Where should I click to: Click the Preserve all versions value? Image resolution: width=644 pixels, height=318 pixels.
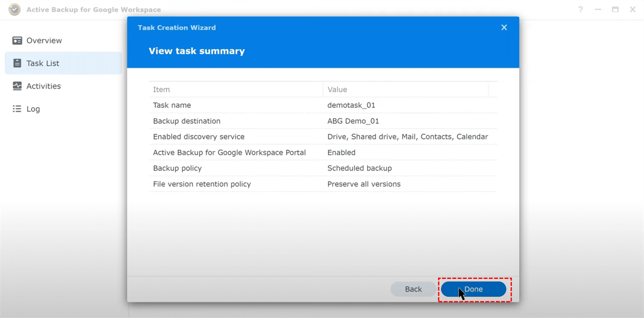click(x=364, y=184)
